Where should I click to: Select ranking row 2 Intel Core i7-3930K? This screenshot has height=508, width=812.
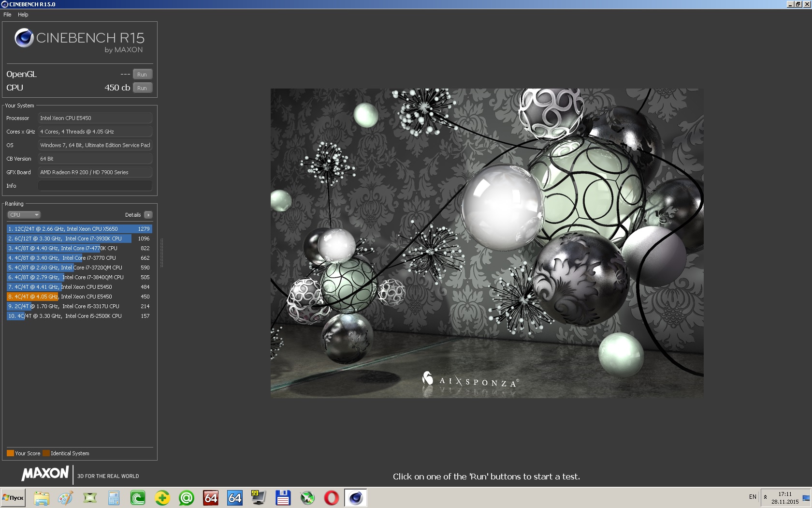coord(79,239)
